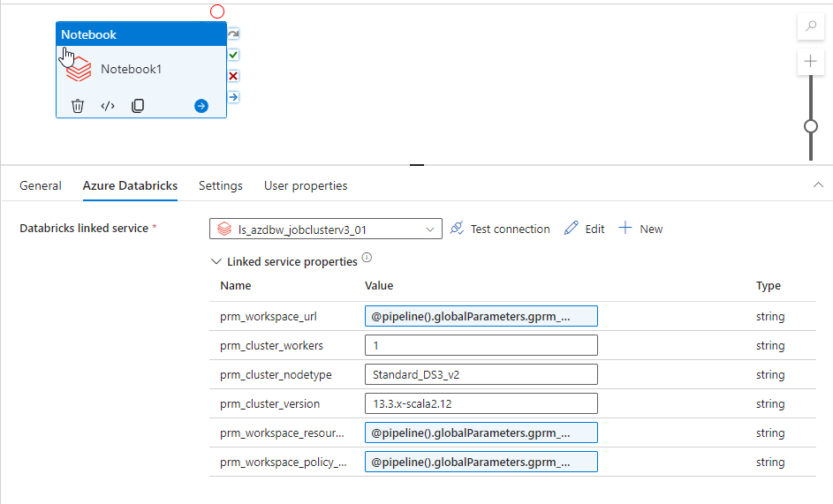833x504 pixels.
Task: Click the prm_cluster_workers value field
Action: coord(481,345)
